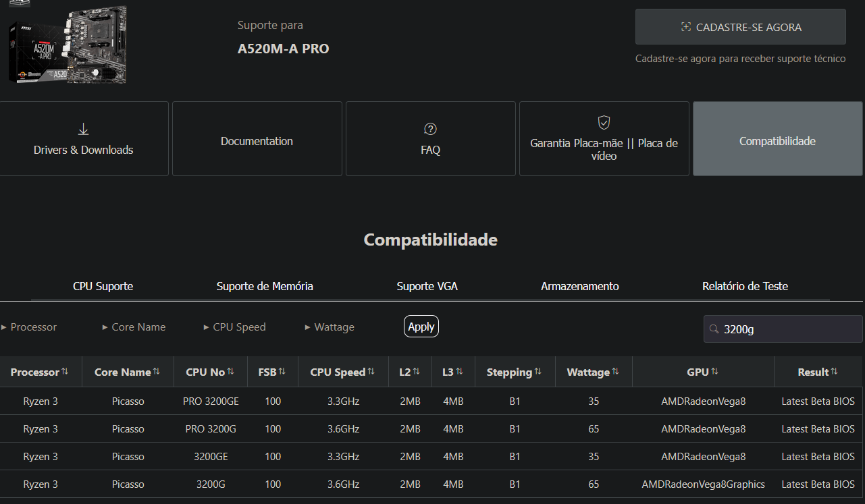Sort by GPU column arrows
Screen dimensions: 865x504
coord(715,372)
